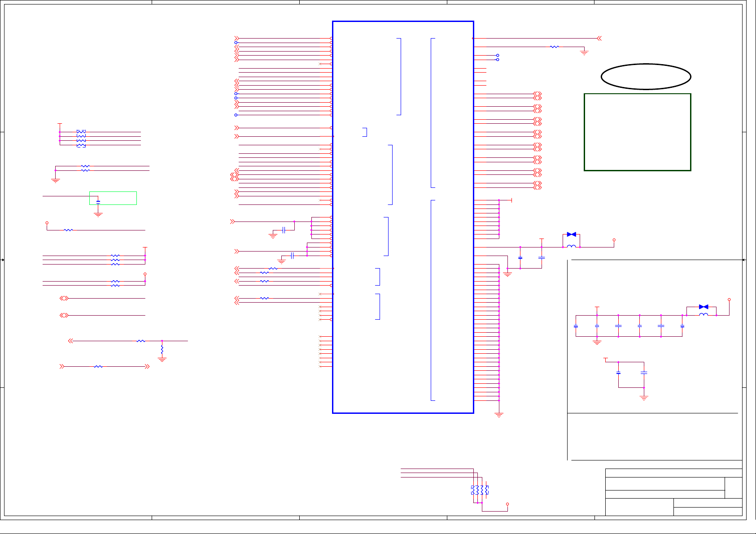Select the three-resistor array below the IC
Image resolution: width=756 pixels, height=534 pixels.
pos(480,491)
